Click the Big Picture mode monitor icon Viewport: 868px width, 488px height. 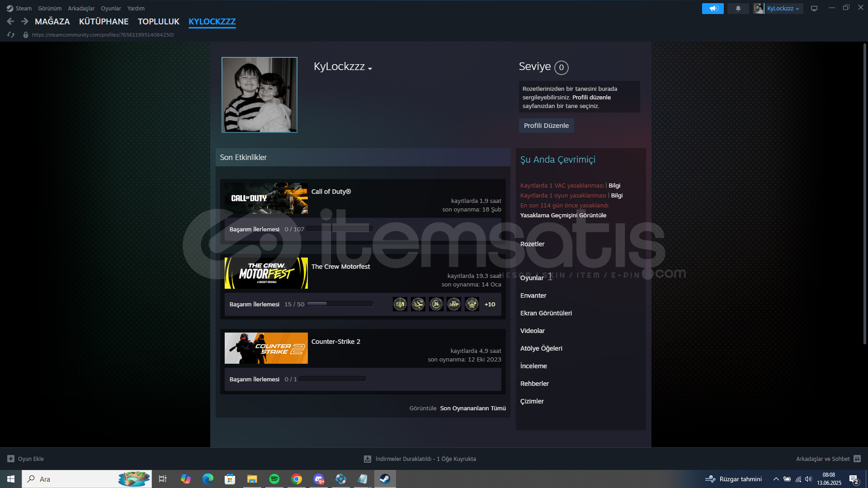coord(814,9)
